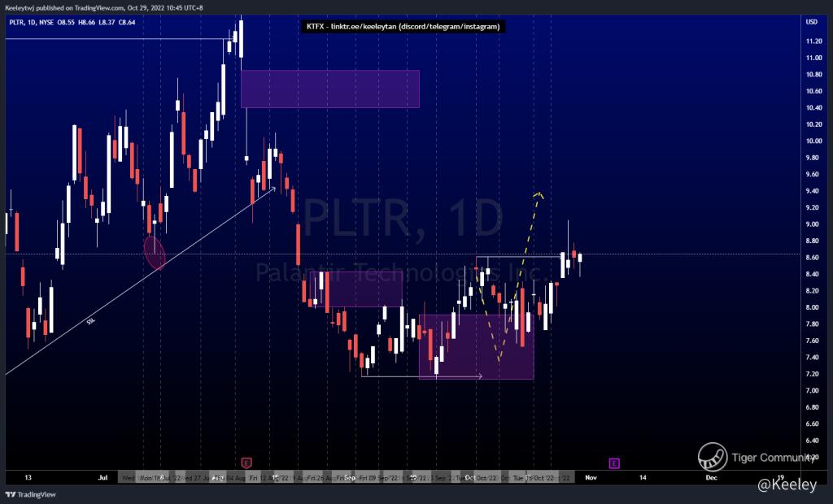Click the Keeleytwj published on TradingView.com header
Image resolution: width=833 pixels, height=504 pixels.
(x=103, y=8)
